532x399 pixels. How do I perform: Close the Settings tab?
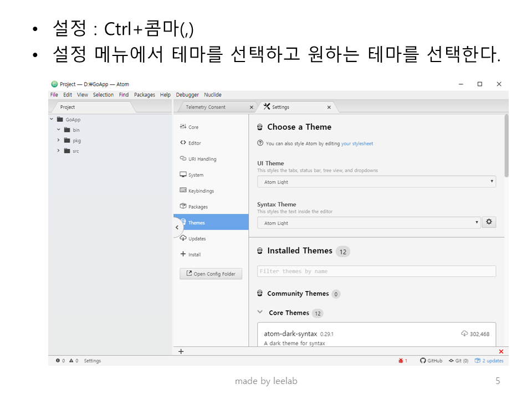(329, 107)
